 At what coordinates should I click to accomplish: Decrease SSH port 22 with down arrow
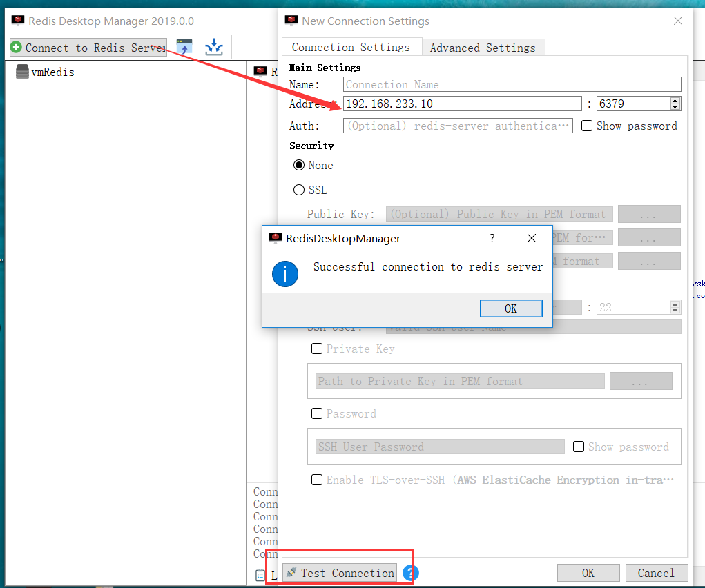(x=675, y=311)
